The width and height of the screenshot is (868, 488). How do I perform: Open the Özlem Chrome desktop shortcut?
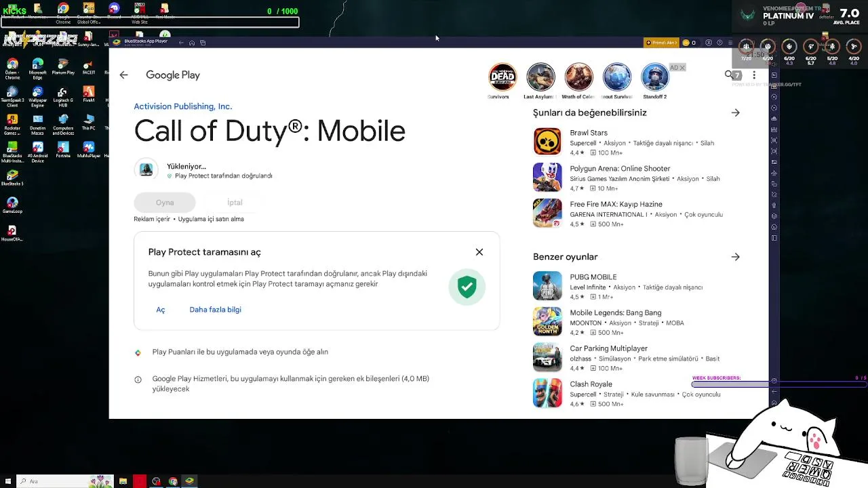(12, 68)
